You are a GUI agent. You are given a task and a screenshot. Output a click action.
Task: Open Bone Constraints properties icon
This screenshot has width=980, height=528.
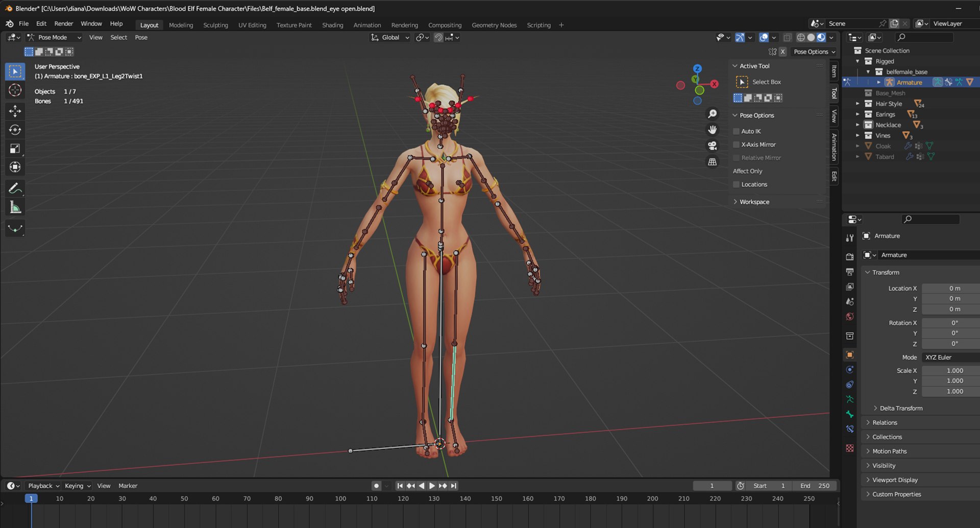[850, 429]
